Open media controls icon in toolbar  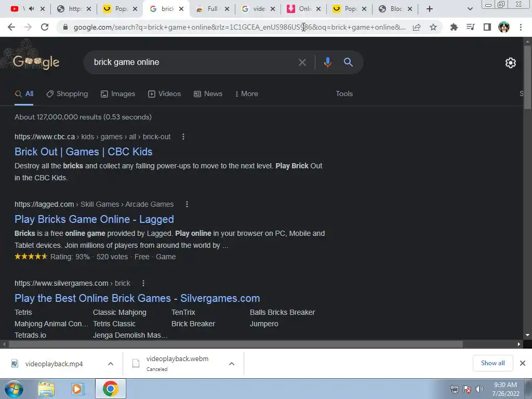coord(471,27)
